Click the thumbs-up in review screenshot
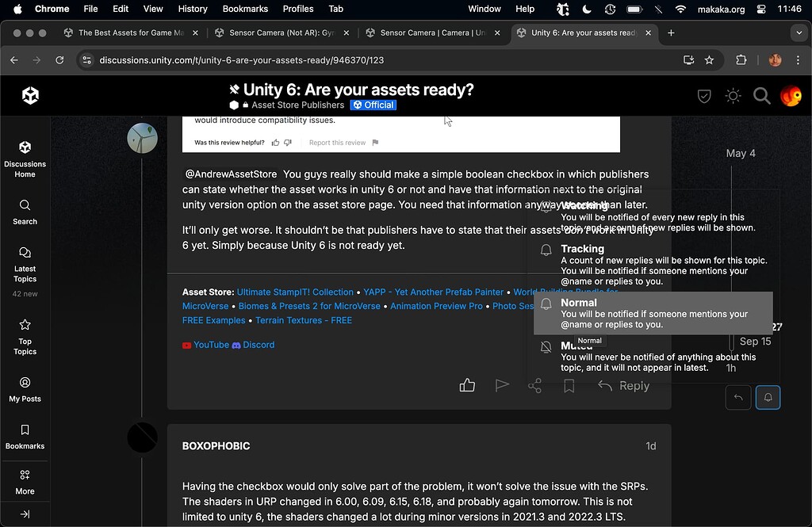This screenshot has width=812, height=527. pos(275,143)
